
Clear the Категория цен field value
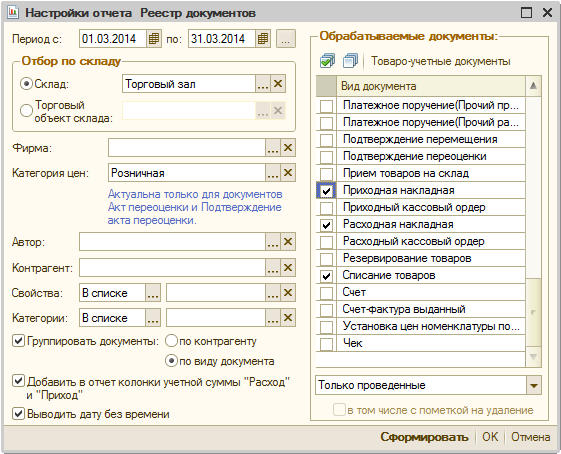point(288,173)
